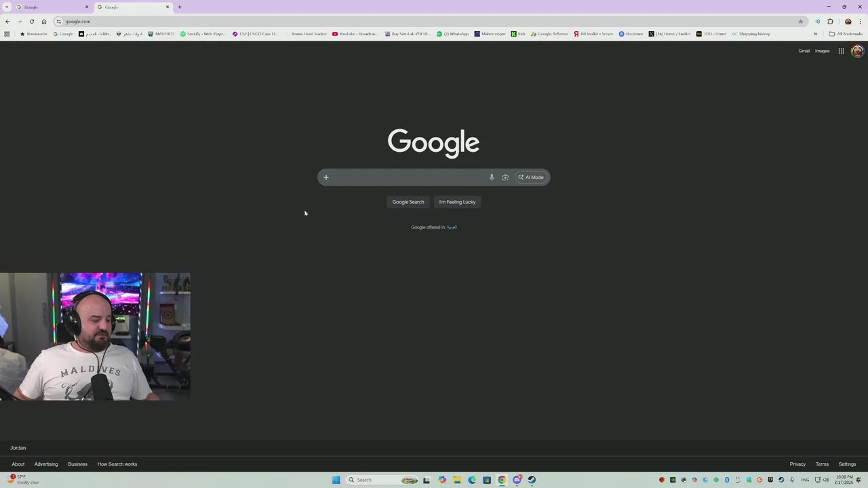Open the Privacy footer link
Viewport: 868px width, 488px height.
click(797, 464)
